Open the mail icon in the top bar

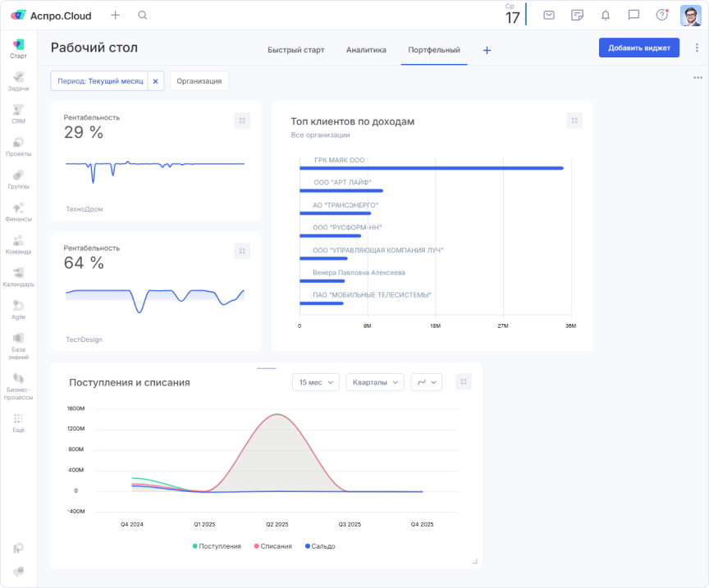coord(548,14)
